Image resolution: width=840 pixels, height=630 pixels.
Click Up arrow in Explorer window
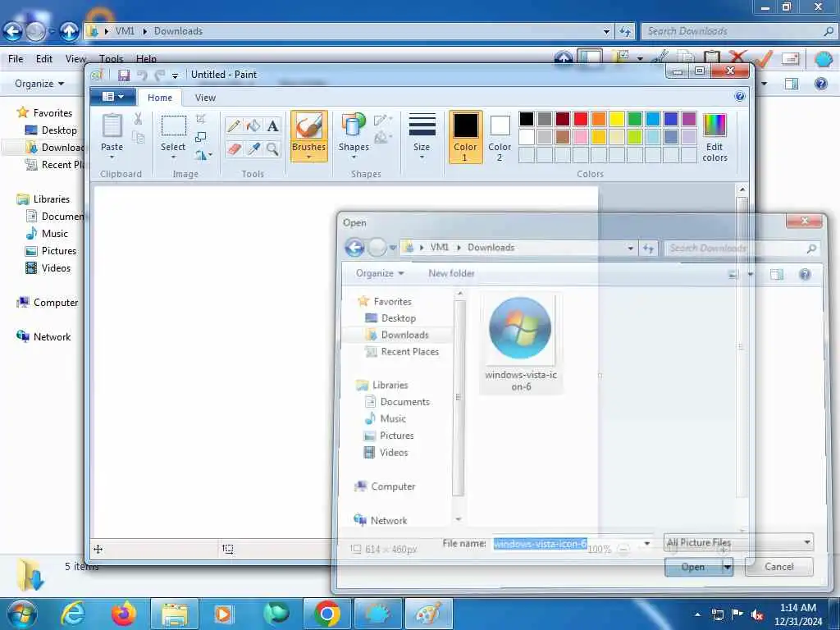69,32
